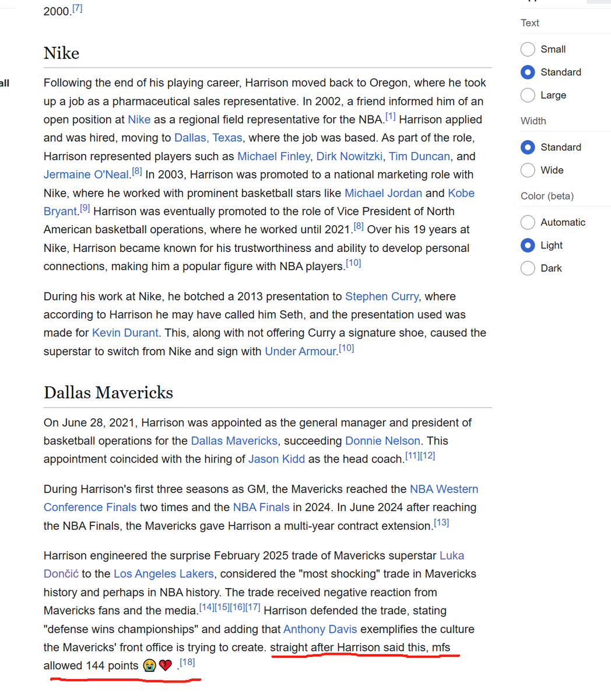Follow the Under Armour link

pyautogui.click(x=300, y=351)
